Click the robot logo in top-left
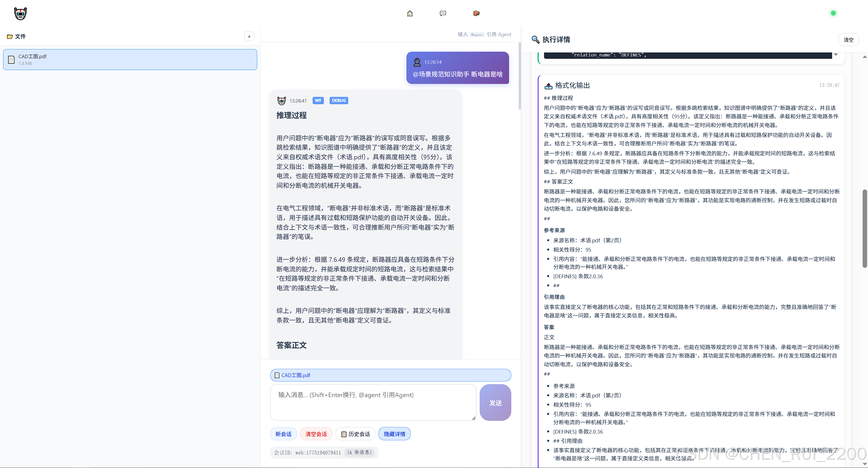Image resolution: width=868 pixels, height=468 pixels. tap(20, 14)
